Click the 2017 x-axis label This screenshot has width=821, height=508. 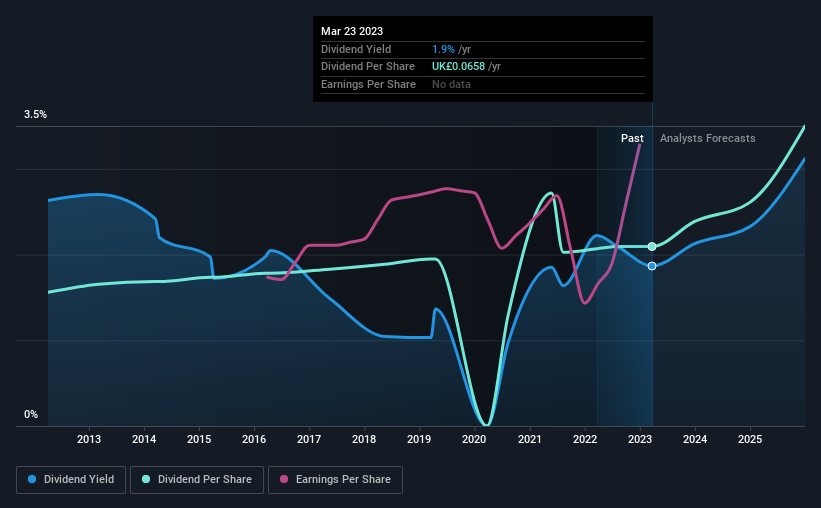coord(309,439)
